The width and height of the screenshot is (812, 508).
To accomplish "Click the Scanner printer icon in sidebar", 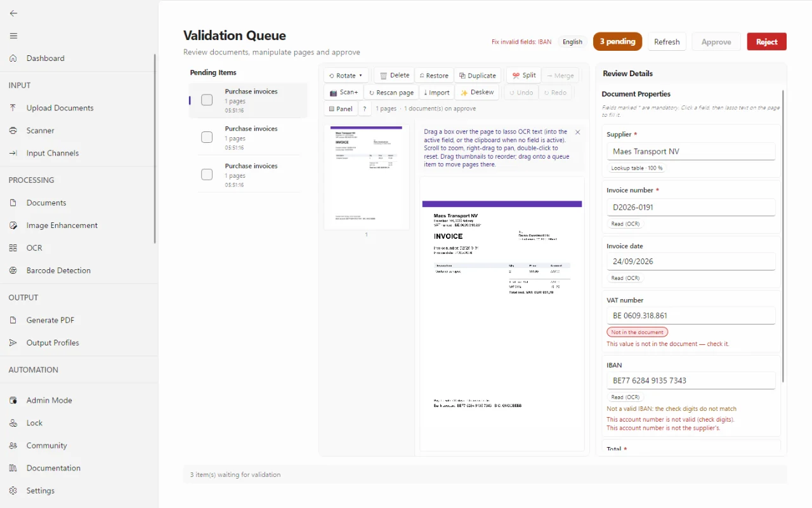I will tap(13, 130).
